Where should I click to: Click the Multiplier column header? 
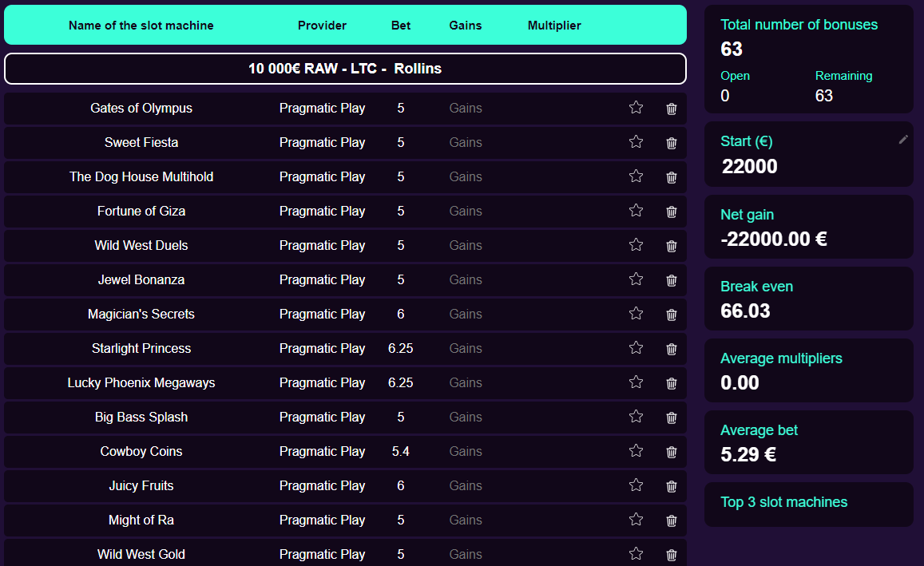[x=554, y=26]
